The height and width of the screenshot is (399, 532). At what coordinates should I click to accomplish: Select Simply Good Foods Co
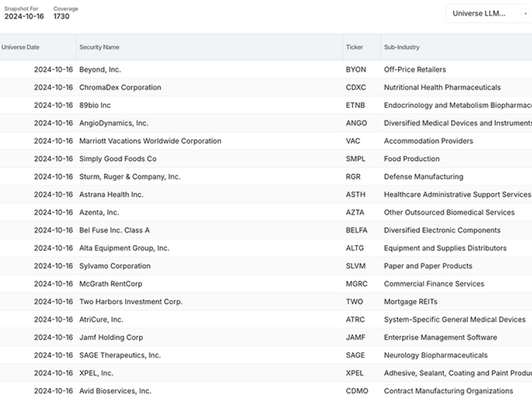118,159
